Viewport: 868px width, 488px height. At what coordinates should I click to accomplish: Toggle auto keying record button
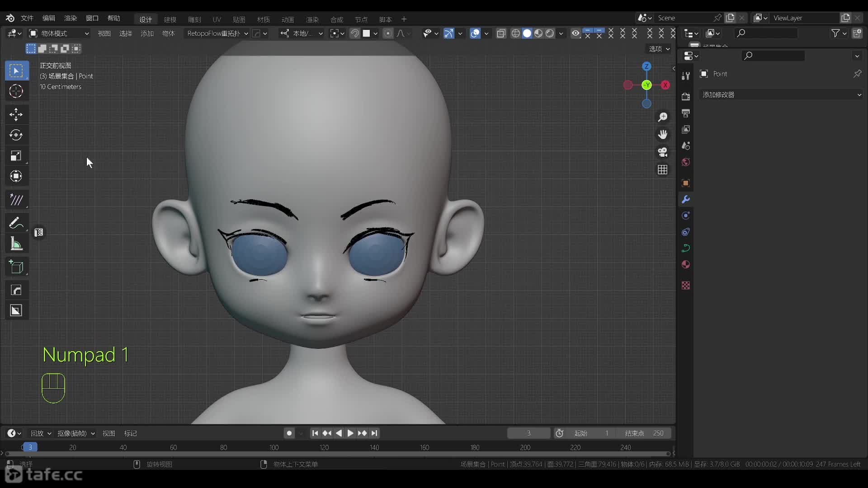(289, 433)
